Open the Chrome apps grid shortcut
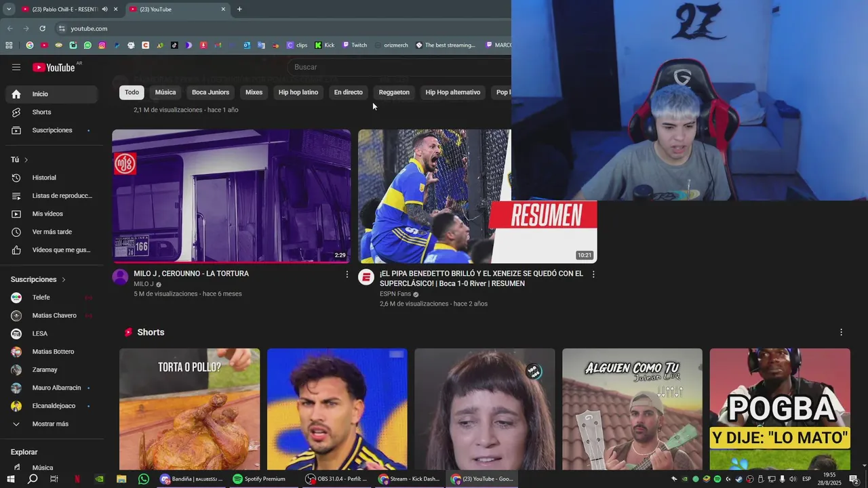Image resolution: width=868 pixels, height=488 pixels. pyautogui.click(x=9, y=45)
